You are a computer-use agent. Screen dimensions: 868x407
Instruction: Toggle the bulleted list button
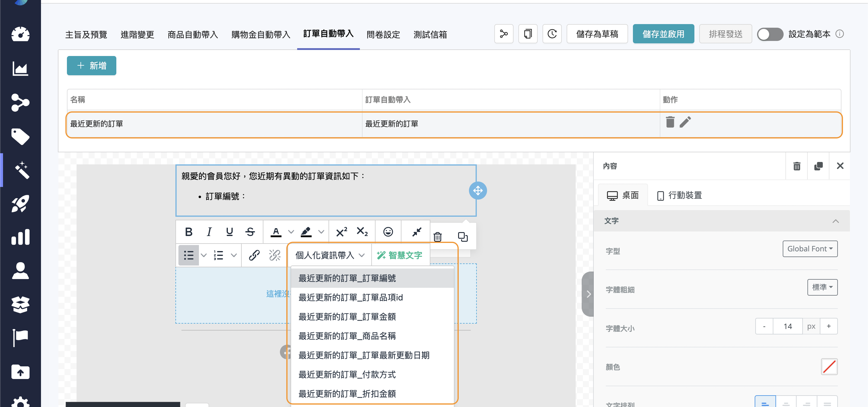pyautogui.click(x=188, y=255)
